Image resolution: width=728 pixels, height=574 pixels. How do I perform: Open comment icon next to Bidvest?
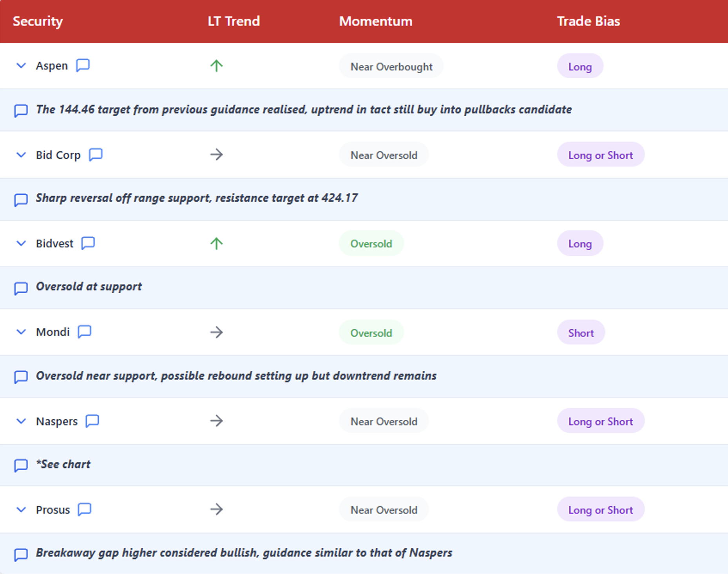88,243
